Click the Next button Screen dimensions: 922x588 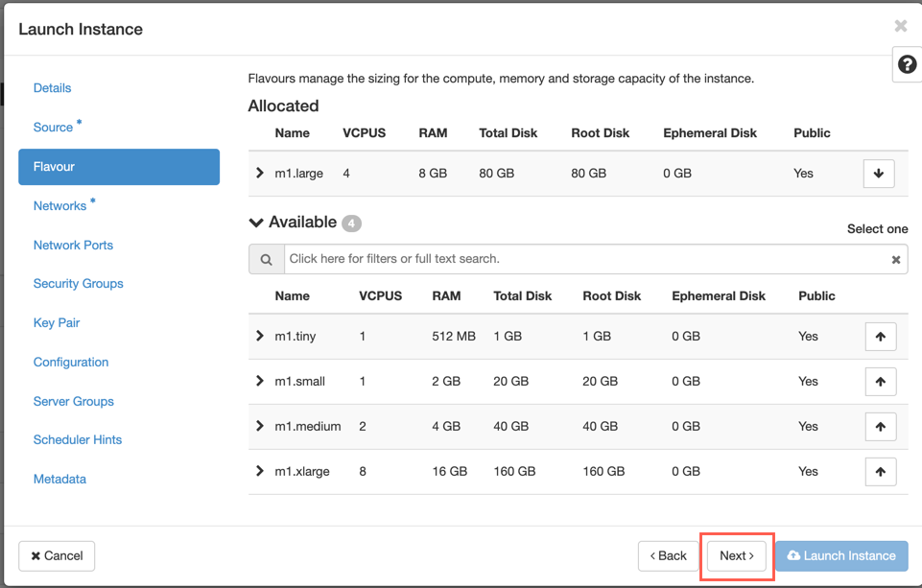pos(737,555)
